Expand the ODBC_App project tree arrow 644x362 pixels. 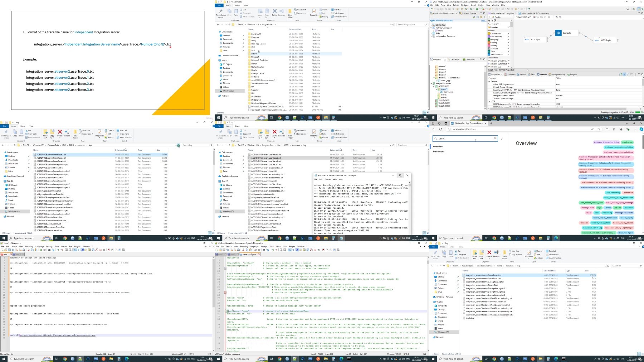coord(431,25)
